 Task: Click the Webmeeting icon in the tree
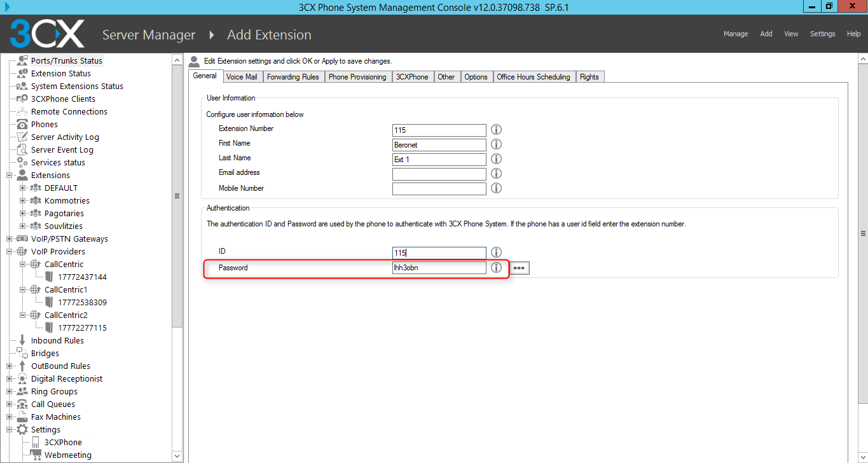point(36,455)
